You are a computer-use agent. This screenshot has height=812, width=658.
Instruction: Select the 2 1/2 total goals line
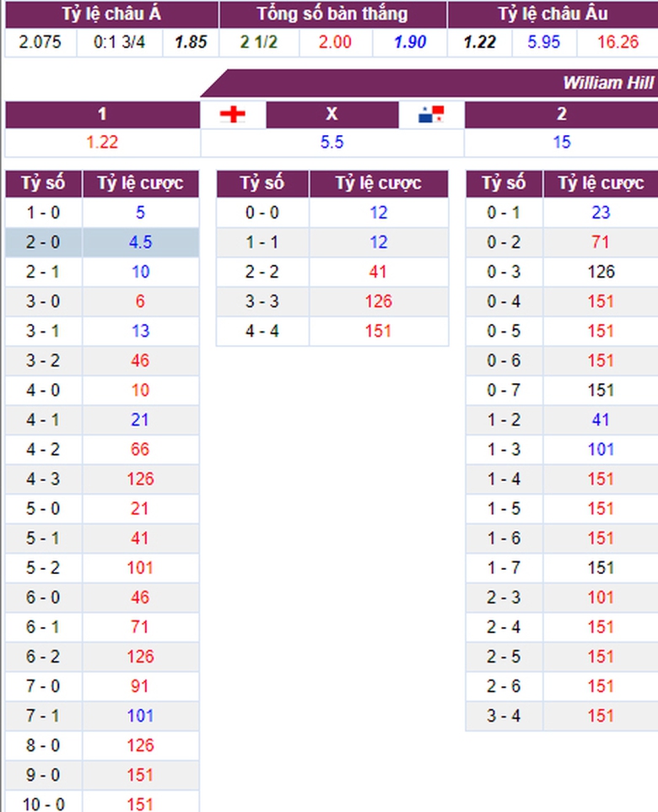point(258,42)
